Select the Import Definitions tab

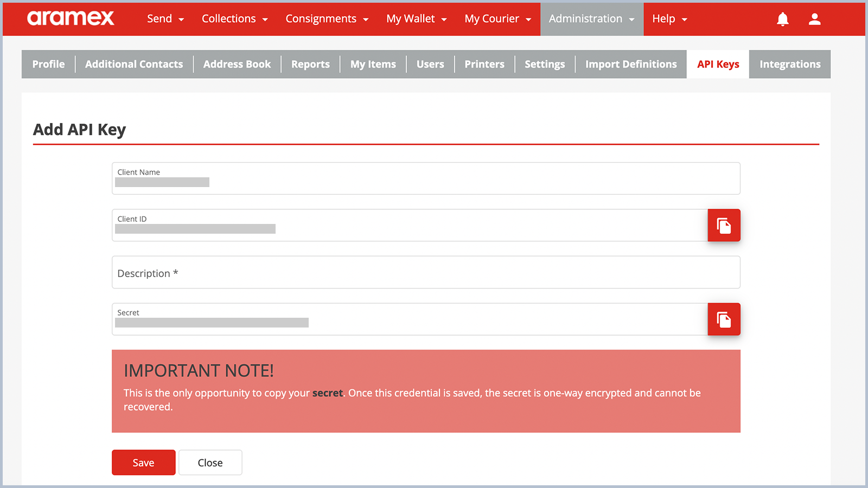click(x=630, y=64)
